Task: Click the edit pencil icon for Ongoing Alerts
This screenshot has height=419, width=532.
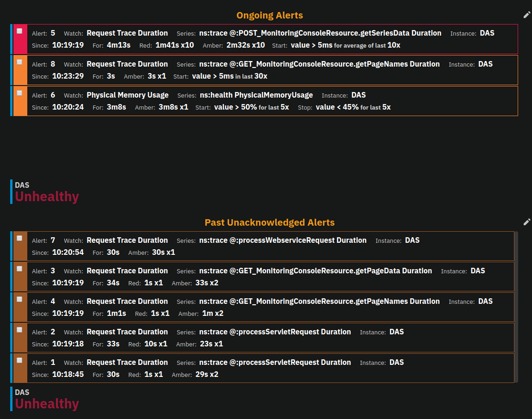Action: 527,14
